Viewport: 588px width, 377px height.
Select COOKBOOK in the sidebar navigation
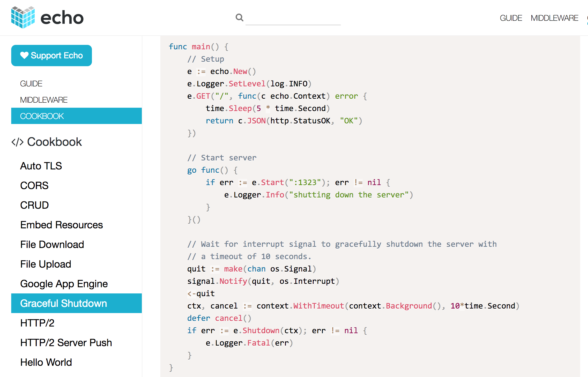(x=42, y=116)
